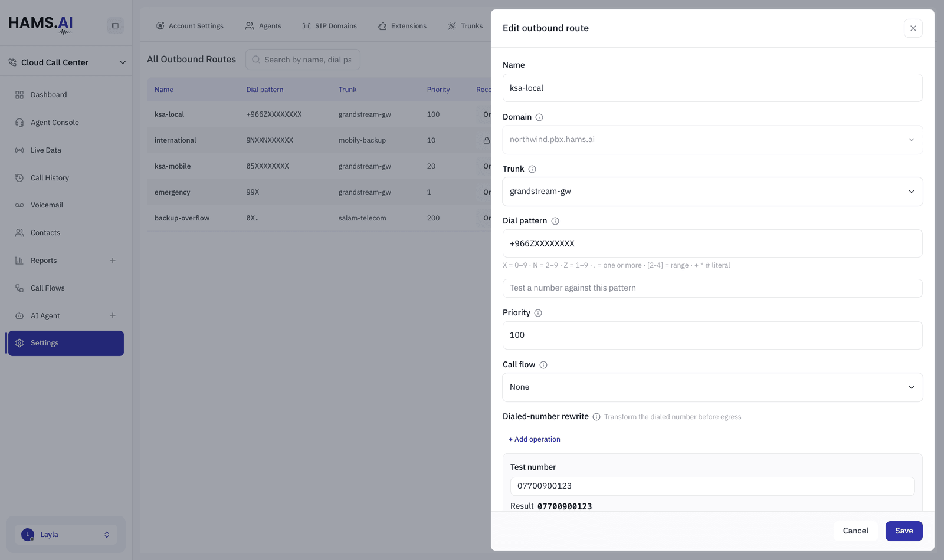Show Dial pattern info tooltip icon

tap(555, 221)
